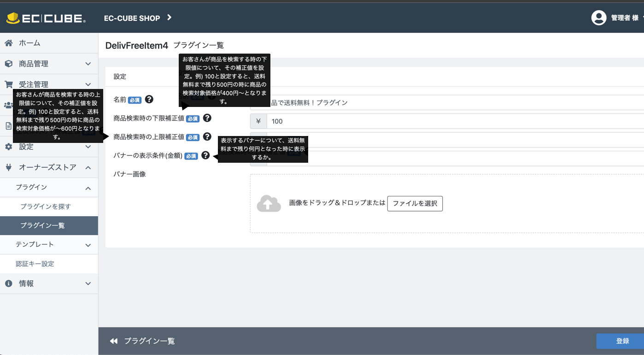Click the administrator user avatar icon
The height and width of the screenshot is (355, 644).
tap(598, 18)
